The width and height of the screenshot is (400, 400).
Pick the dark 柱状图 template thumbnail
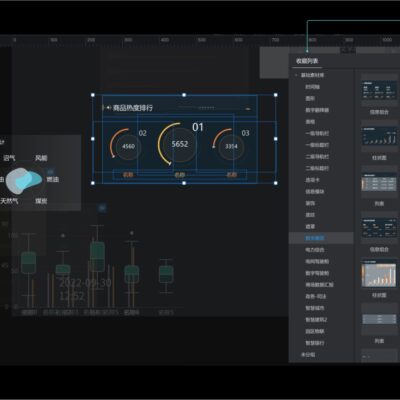[x=379, y=136]
